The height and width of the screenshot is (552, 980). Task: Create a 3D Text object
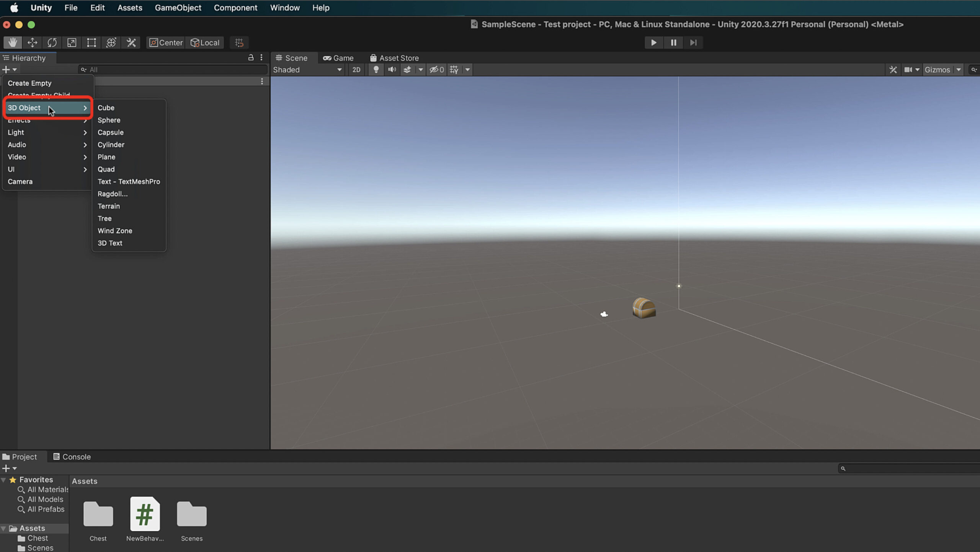click(129, 243)
